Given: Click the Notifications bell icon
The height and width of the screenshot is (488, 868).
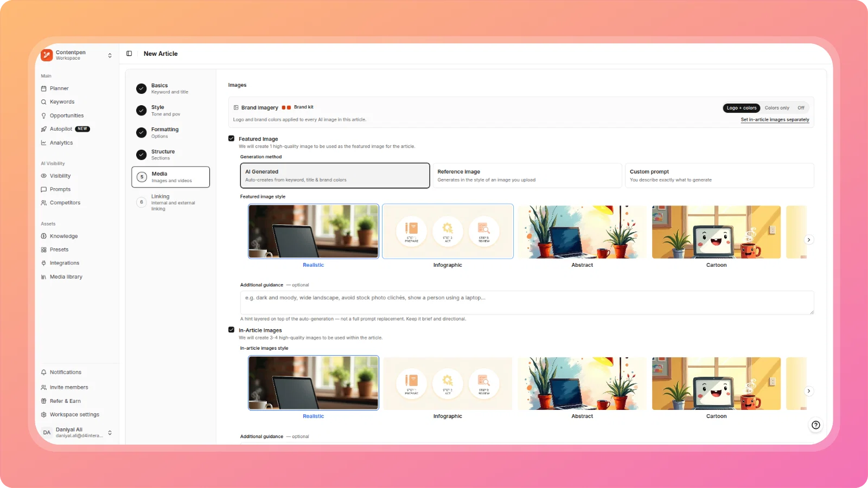Looking at the screenshot, I should click(44, 372).
